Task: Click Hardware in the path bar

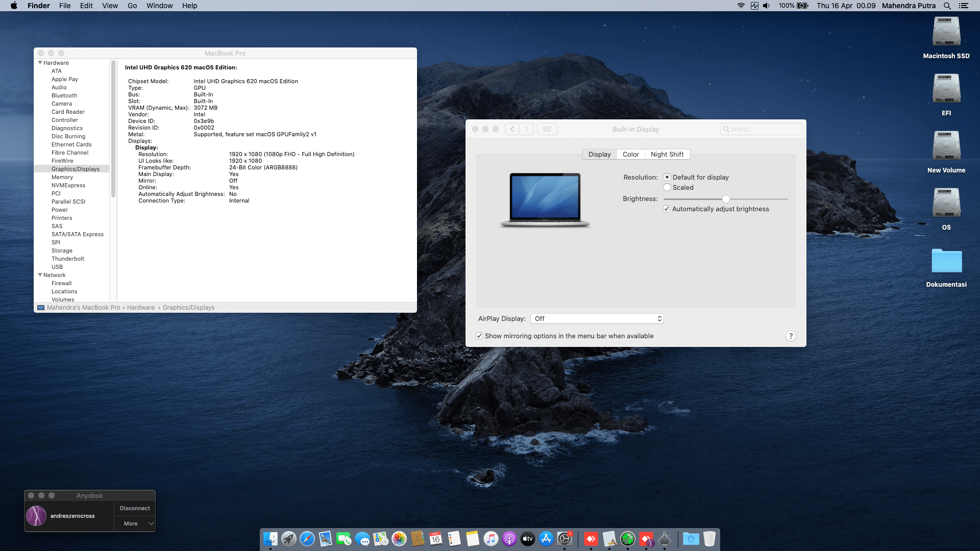Action: point(141,308)
